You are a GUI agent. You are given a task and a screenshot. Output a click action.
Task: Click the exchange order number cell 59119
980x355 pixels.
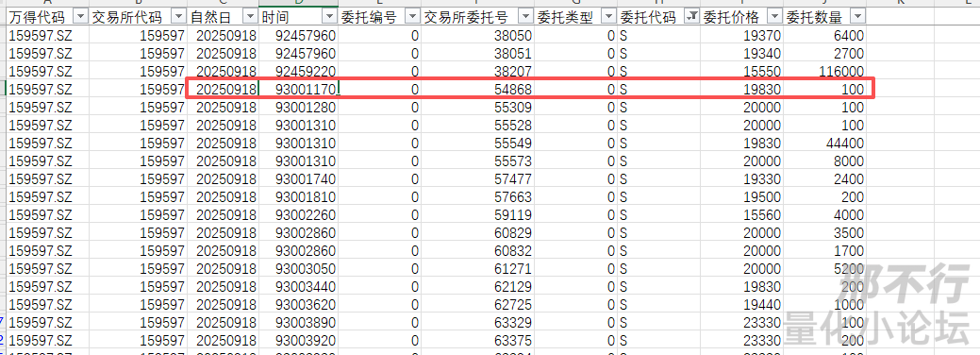point(477,214)
